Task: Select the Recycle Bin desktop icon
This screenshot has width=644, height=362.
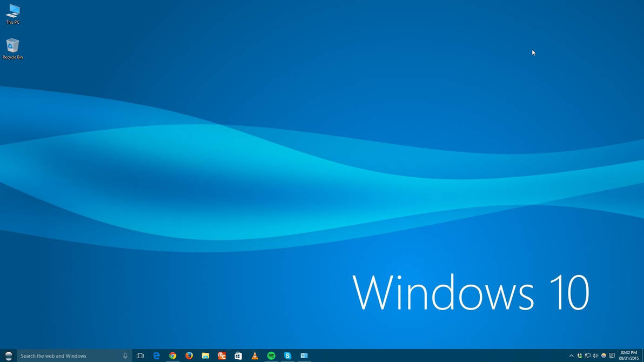Action: click(13, 49)
